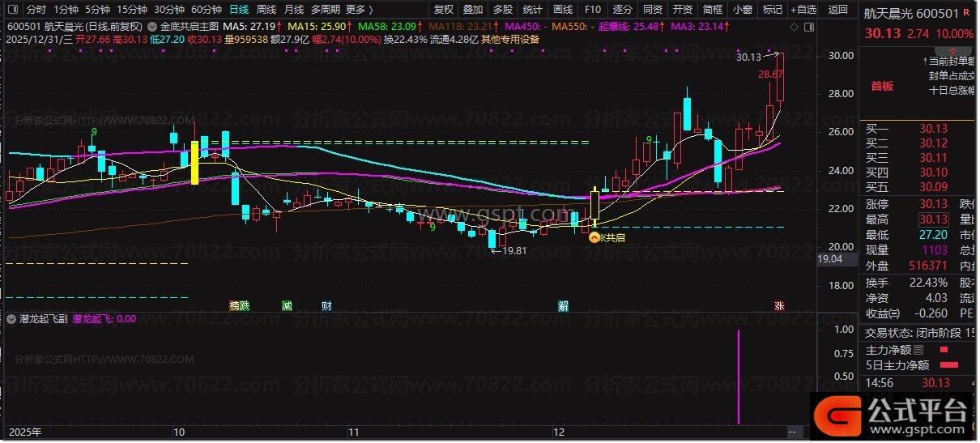Click the 主力净额 details list icon
This screenshot has height=443, width=980.
click(918, 350)
